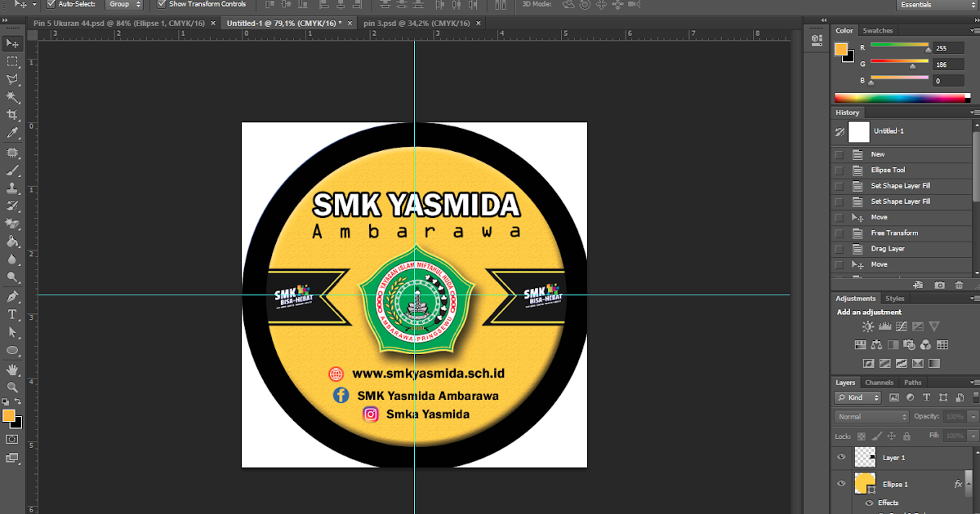Viewport: 980px width, 514px height.
Task: Add Color Balance adjustment icon
Action: click(x=876, y=345)
